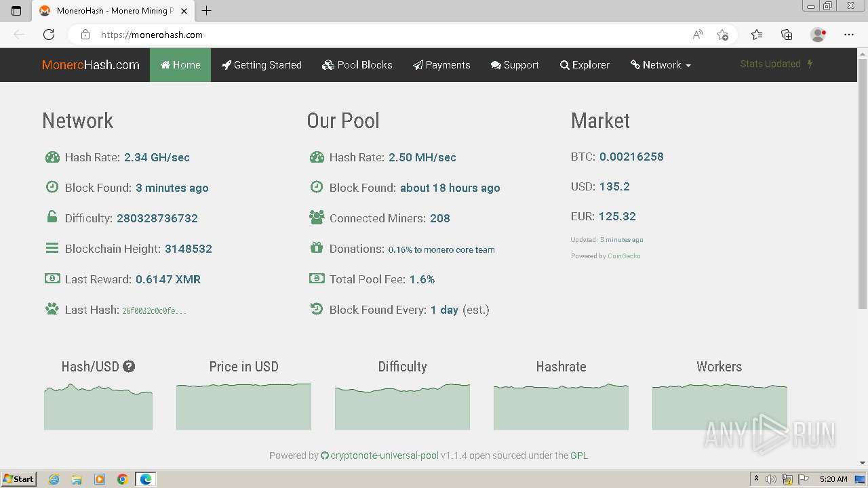Open the browser Favorites list

(x=757, y=35)
